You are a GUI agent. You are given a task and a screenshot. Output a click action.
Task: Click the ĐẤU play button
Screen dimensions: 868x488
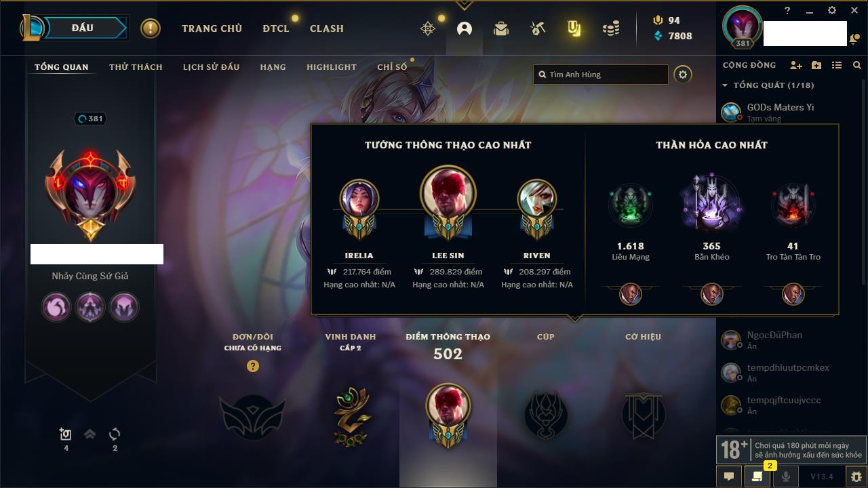(x=82, y=28)
